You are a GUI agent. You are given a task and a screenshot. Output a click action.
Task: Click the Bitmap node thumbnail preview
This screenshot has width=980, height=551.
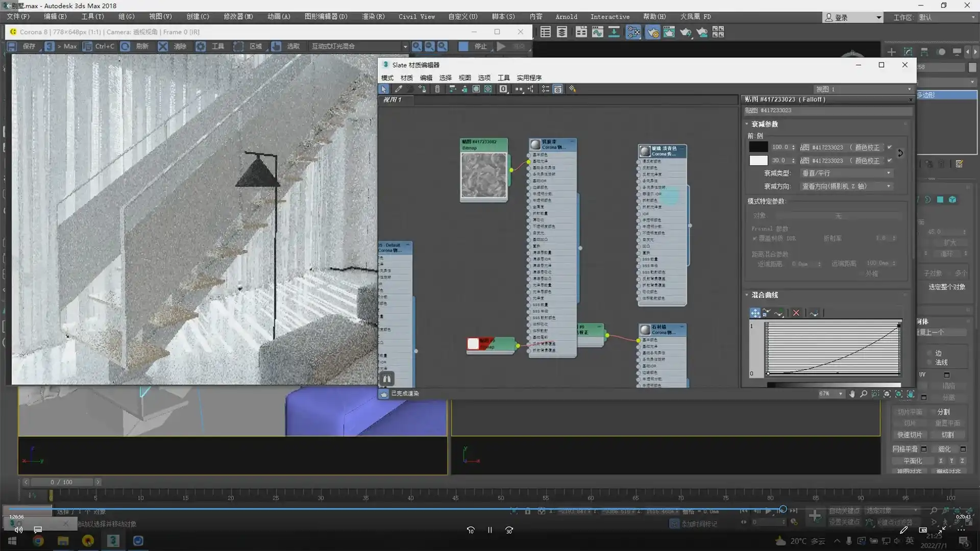click(483, 175)
